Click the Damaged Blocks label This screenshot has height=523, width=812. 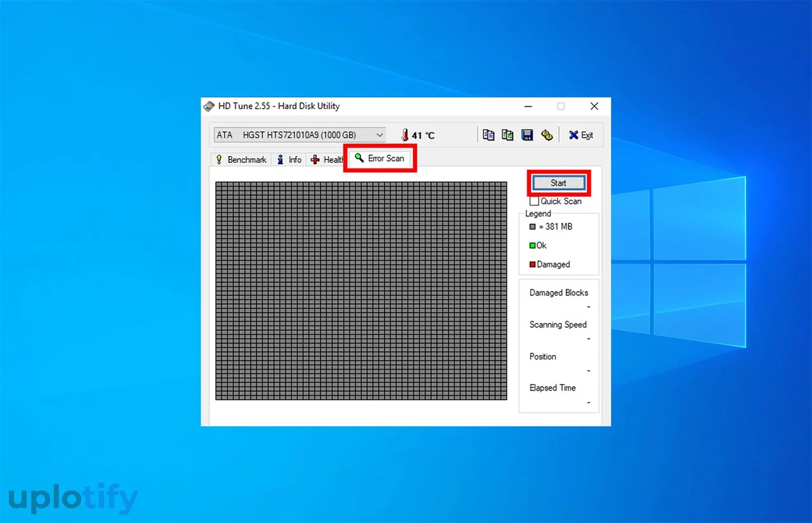click(x=559, y=293)
